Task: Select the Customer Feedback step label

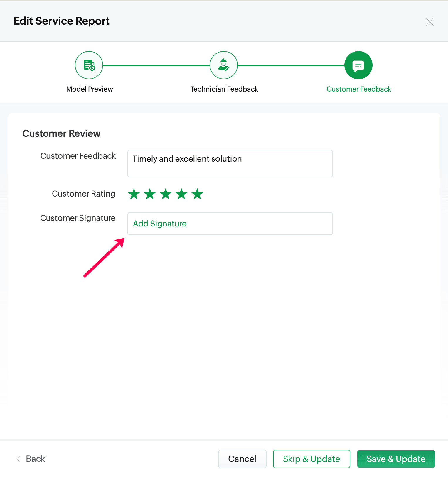Action: 359,89
